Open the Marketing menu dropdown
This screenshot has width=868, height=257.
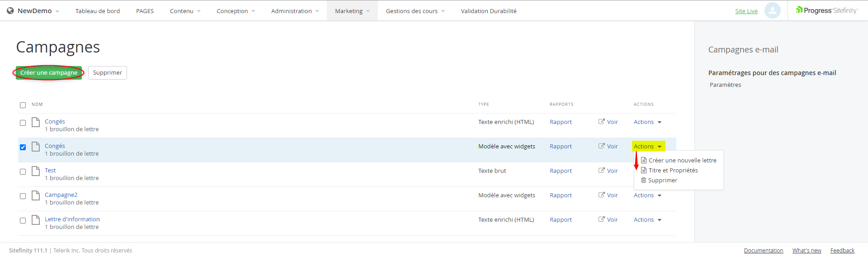(352, 11)
